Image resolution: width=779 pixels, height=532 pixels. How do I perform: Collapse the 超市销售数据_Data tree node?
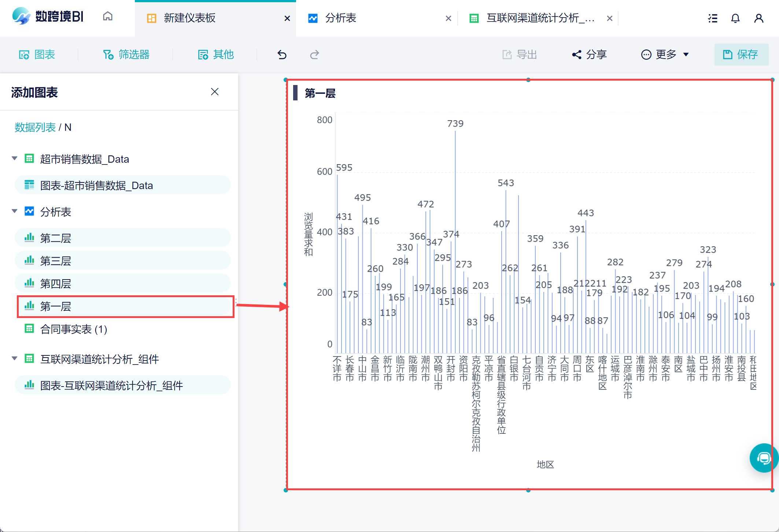[15, 158]
